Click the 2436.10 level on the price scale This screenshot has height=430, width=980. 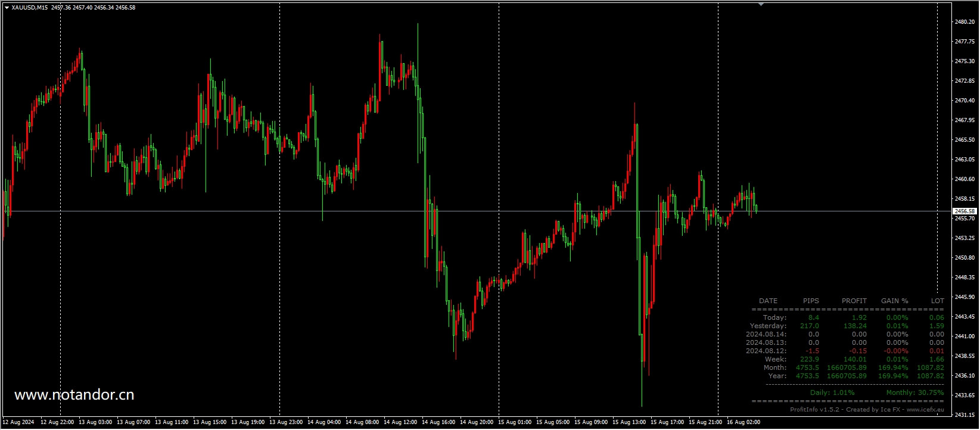coord(965,376)
